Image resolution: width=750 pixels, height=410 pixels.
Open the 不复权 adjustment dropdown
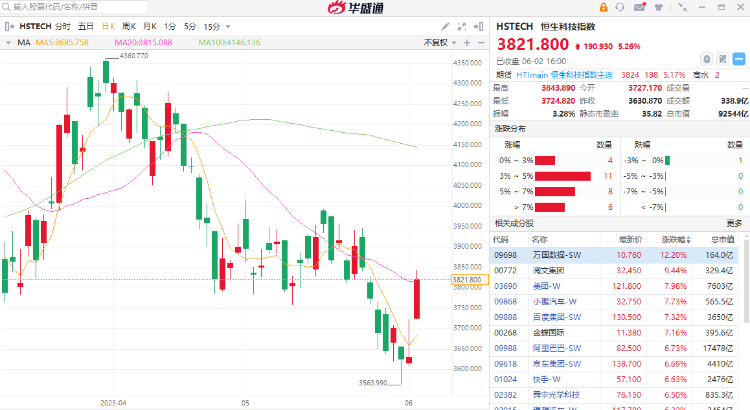coord(440,43)
